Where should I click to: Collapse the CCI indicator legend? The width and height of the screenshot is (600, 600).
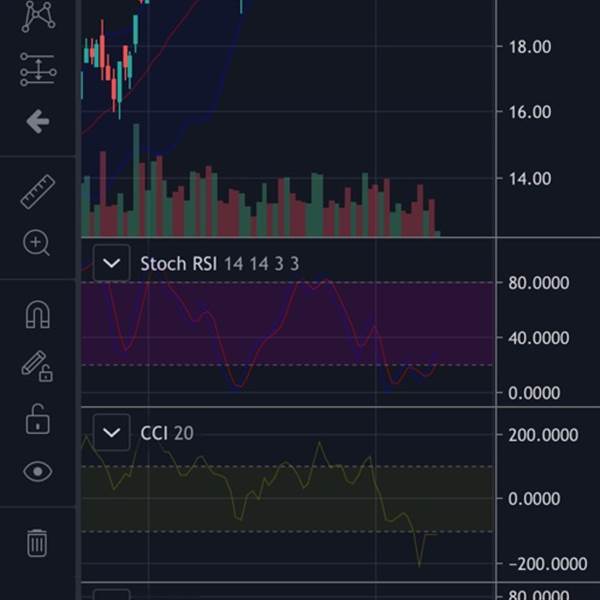click(111, 433)
